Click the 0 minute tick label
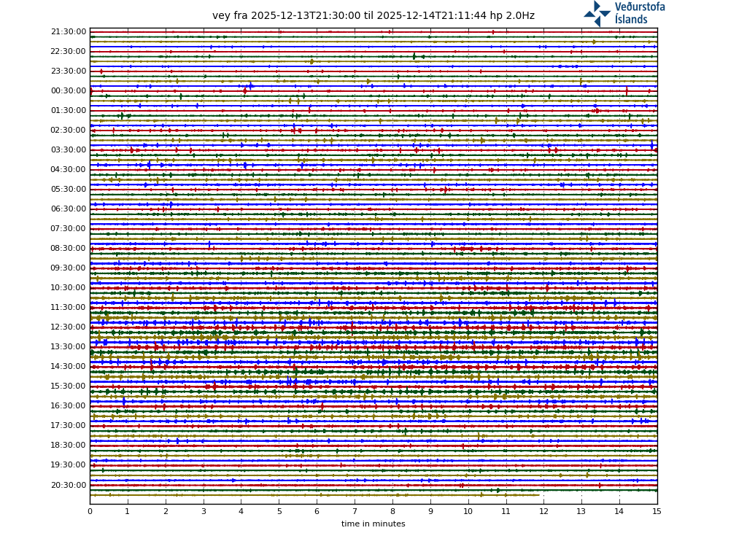 pyautogui.click(x=90, y=511)
